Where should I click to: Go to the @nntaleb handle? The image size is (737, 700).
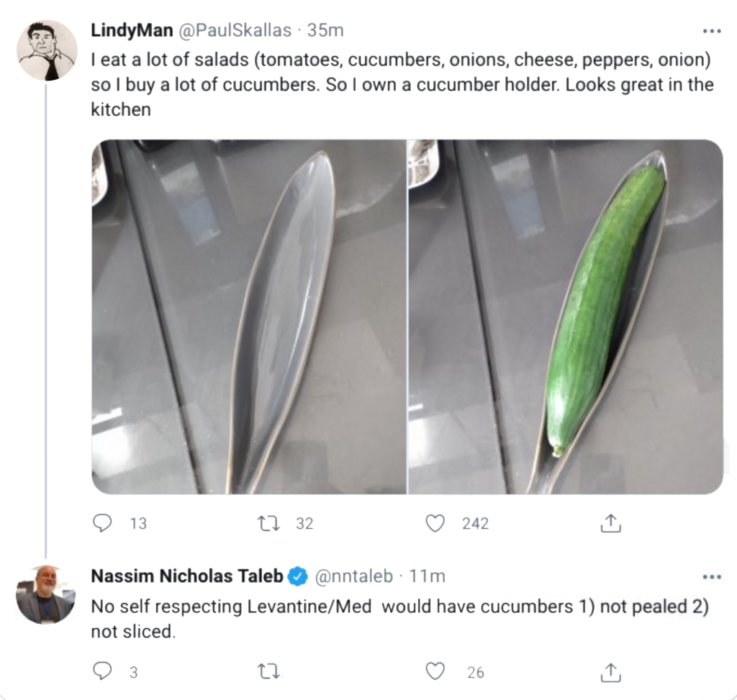pos(355,576)
